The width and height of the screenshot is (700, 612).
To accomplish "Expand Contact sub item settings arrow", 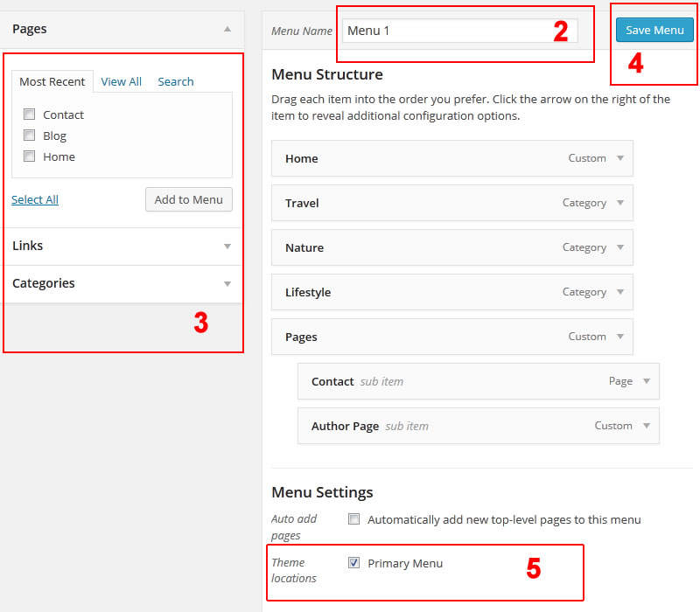I will tap(647, 381).
